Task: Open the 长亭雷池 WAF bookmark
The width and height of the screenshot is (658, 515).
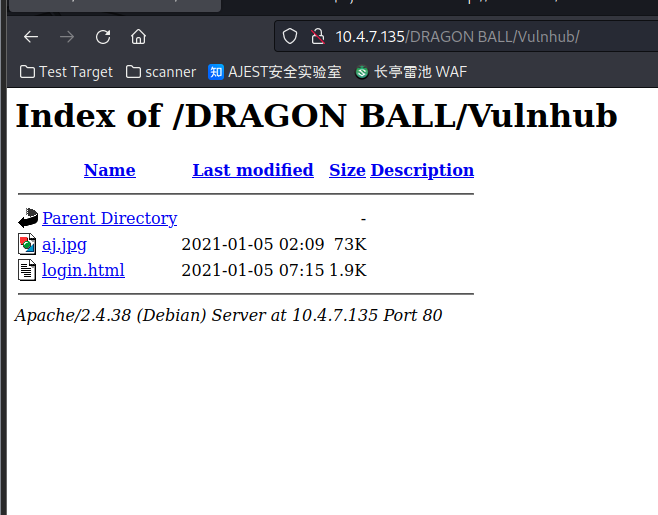Action: [411, 72]
